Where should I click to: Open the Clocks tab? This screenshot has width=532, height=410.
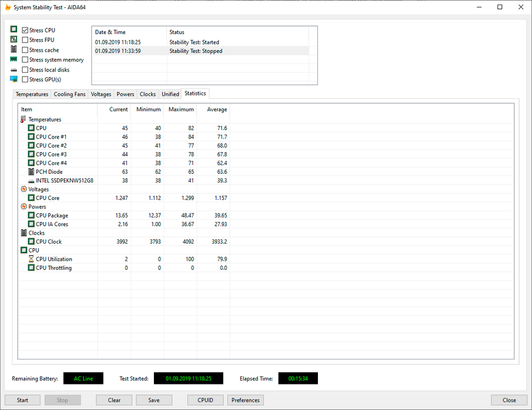tap(148, 94)
